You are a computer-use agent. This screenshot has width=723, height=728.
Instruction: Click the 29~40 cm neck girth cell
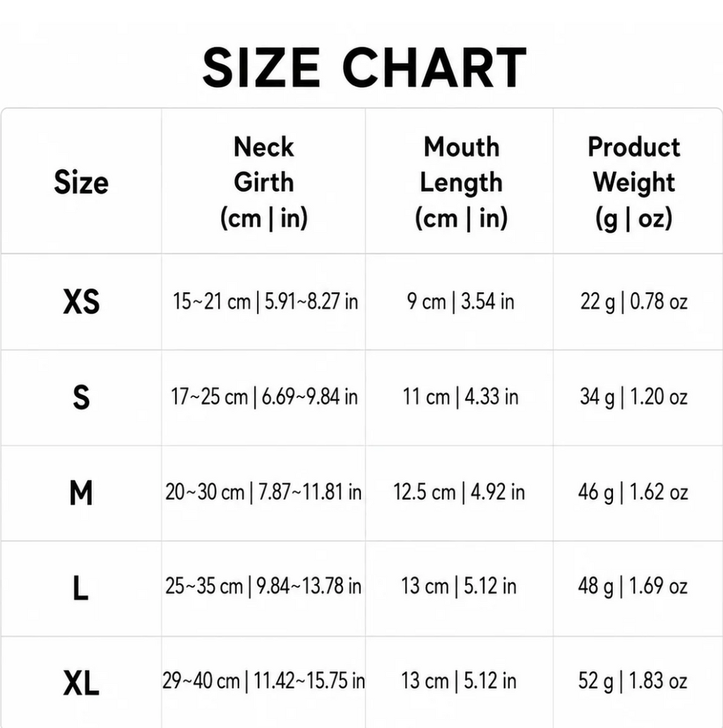coord(264,681)
